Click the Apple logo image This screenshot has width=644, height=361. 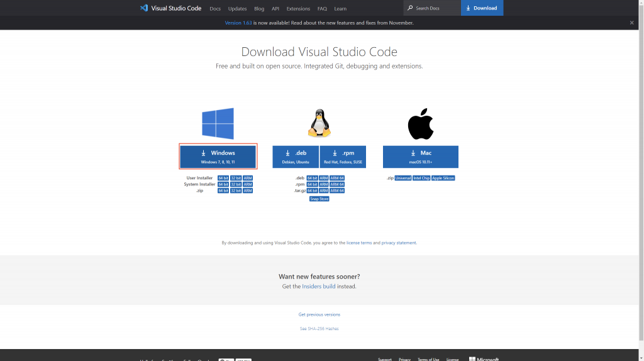(421, 124)
